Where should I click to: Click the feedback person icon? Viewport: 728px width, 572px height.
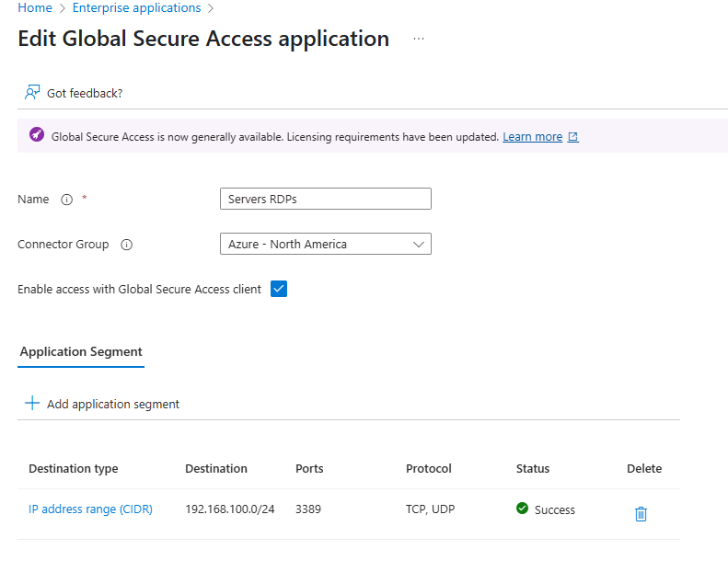[32, 93]
